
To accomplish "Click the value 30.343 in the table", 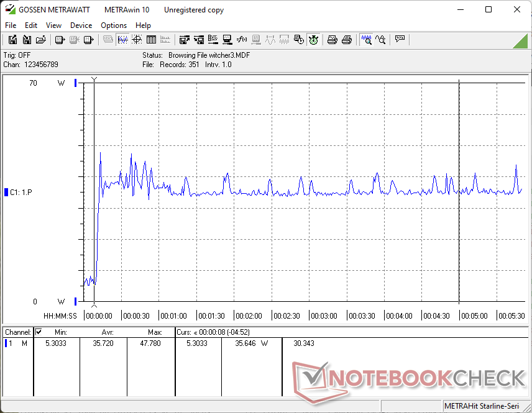I will 304,343.
